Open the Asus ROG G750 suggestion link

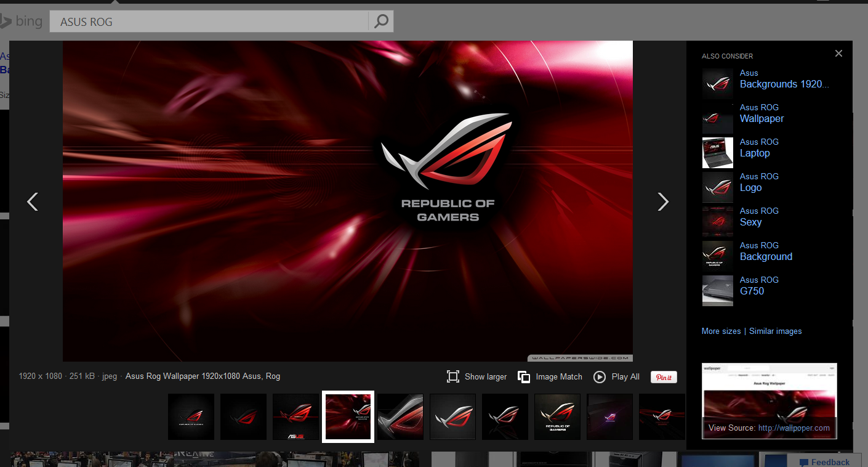coord(759,286)
